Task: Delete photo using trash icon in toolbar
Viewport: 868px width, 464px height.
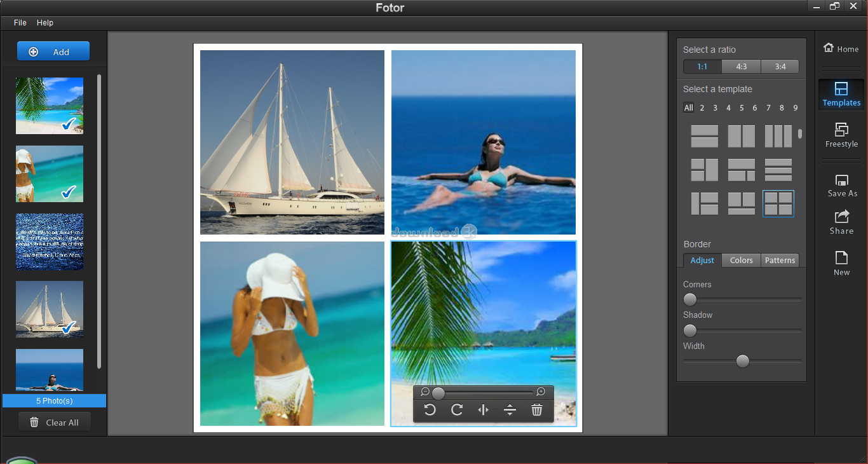Action: point(537,410)
